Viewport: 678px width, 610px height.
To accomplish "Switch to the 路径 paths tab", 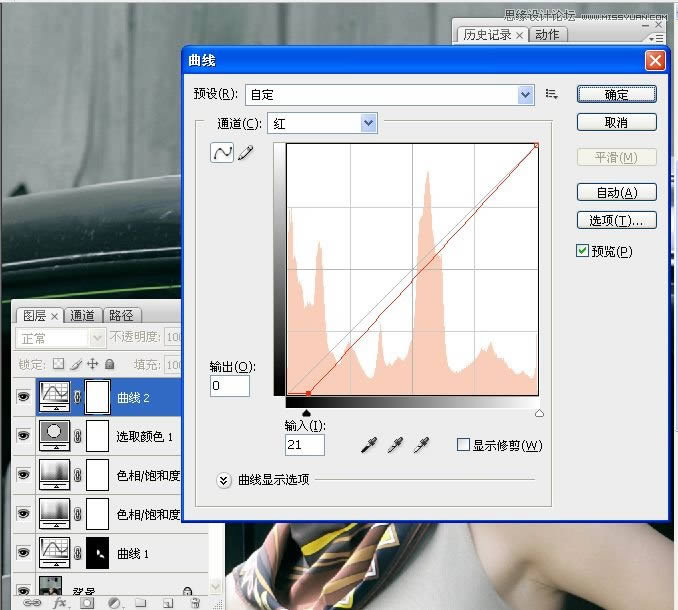I will [121, 315].
